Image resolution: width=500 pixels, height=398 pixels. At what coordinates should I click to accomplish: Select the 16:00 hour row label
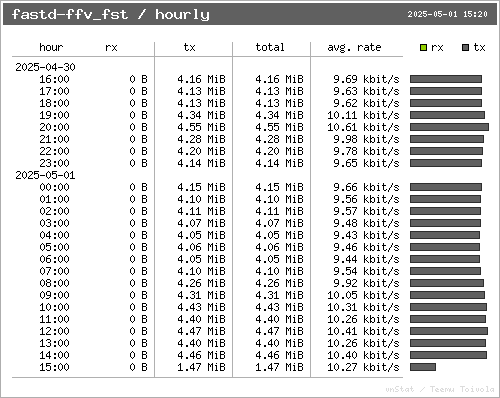[54, 79]
